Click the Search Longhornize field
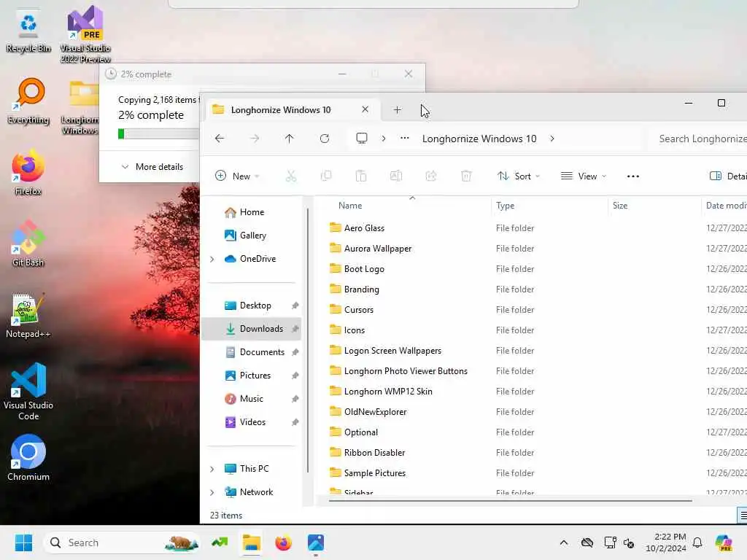 [697, 139]
